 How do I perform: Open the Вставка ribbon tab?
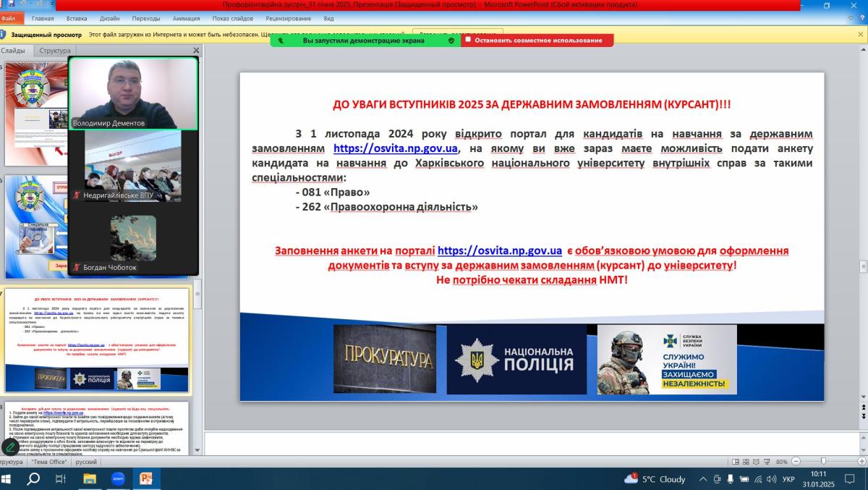(77, 18)
